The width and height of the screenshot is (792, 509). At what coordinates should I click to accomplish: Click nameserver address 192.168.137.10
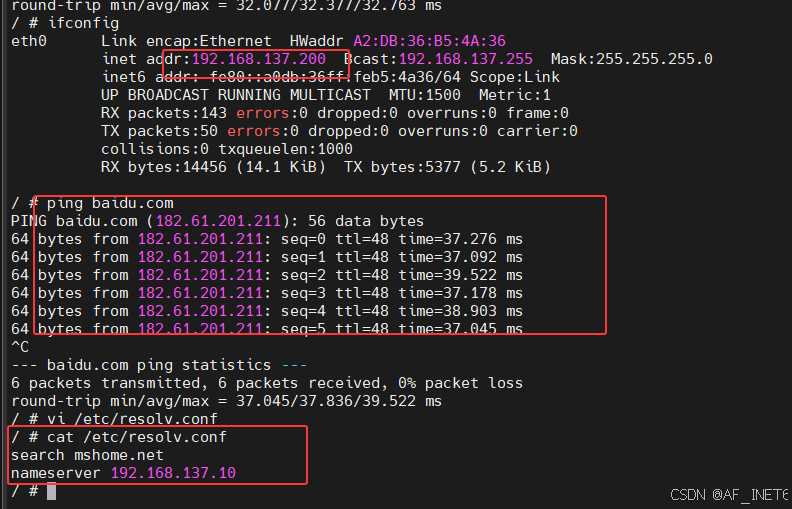[173, 473]
